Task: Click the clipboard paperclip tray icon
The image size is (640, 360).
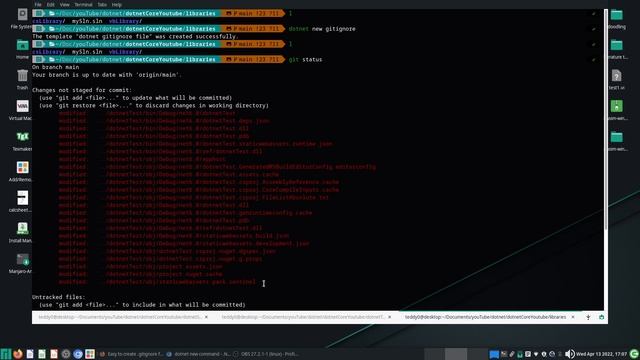Action: click(x=511, y=354)
